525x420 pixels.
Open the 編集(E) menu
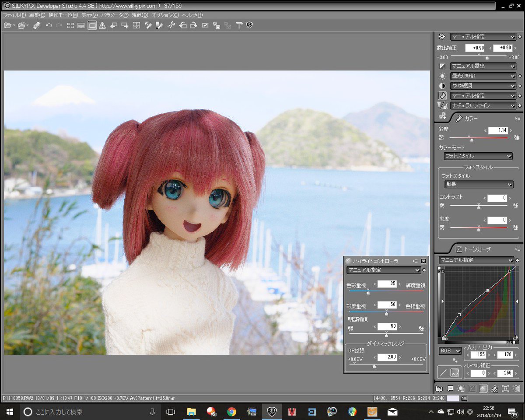(37, 15)
